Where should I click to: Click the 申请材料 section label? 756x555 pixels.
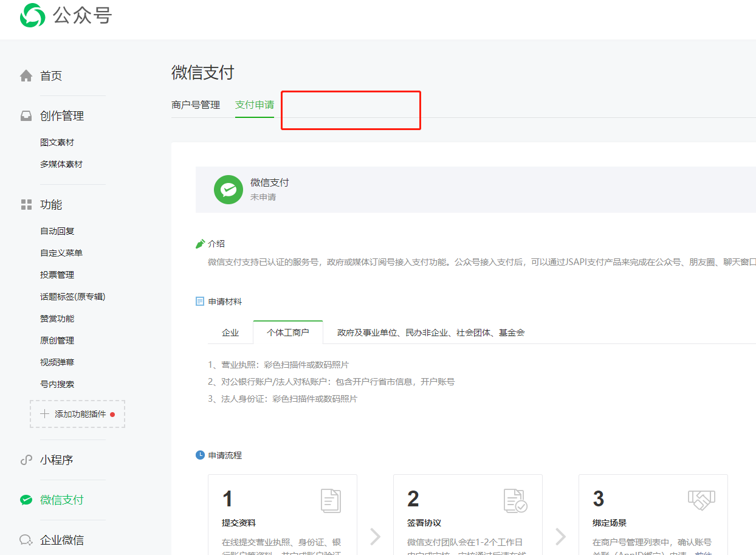point(225,302)
